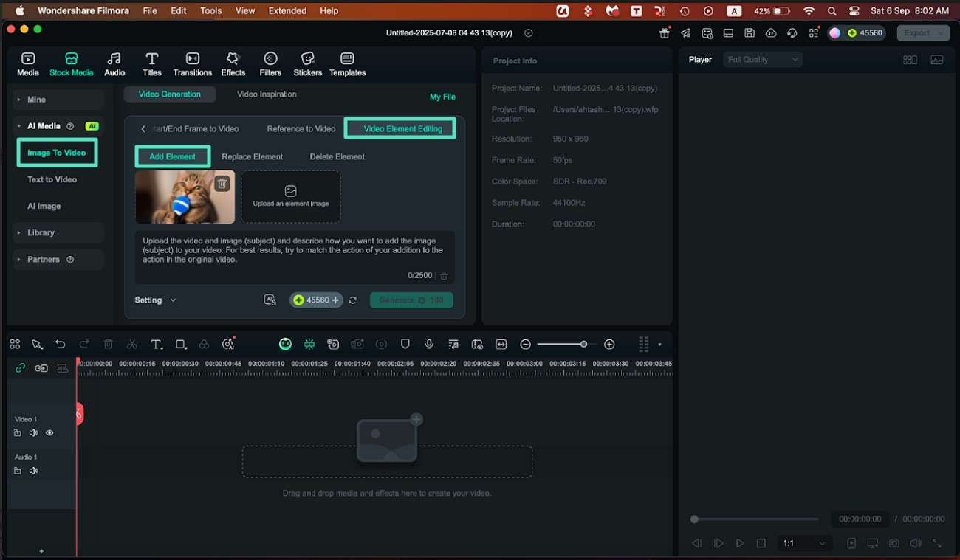Toggle the green auto-beat sync timeline icon
The image size is (960, 560).
(309, 344)
